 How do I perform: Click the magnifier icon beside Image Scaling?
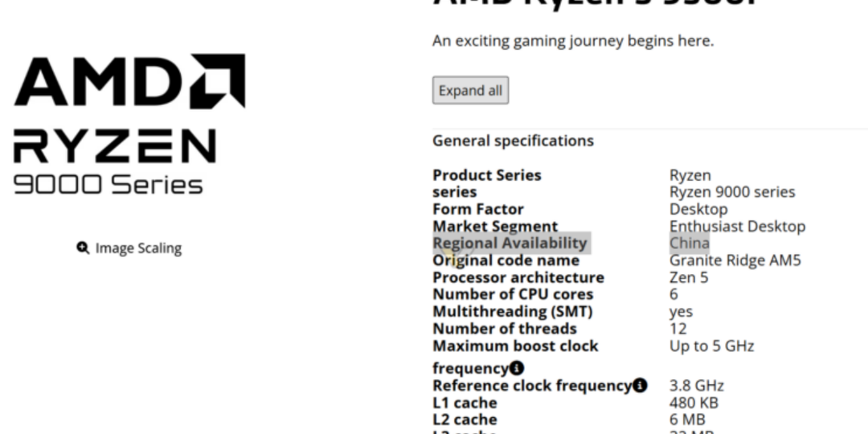pos(83,248)
